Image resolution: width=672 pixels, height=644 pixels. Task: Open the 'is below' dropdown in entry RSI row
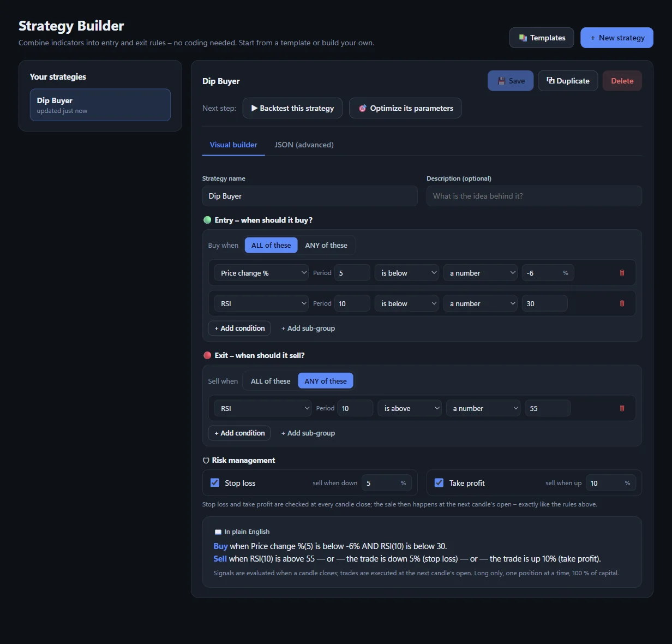pos(407,303)
